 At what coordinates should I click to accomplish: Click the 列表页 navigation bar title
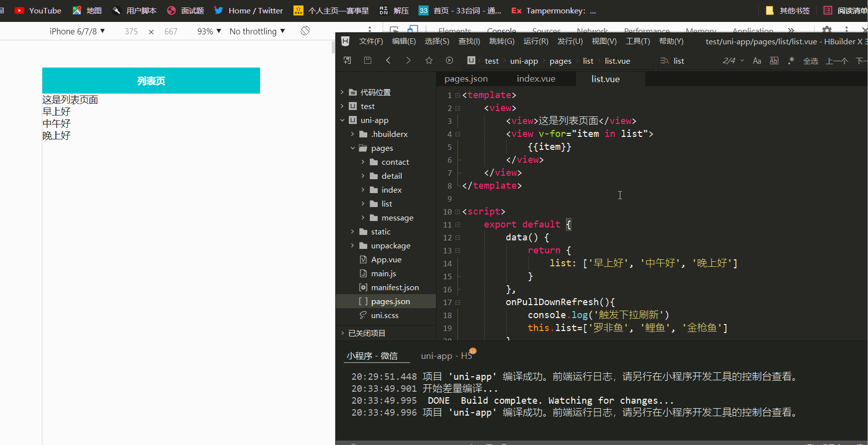click(x=151, y=81)
